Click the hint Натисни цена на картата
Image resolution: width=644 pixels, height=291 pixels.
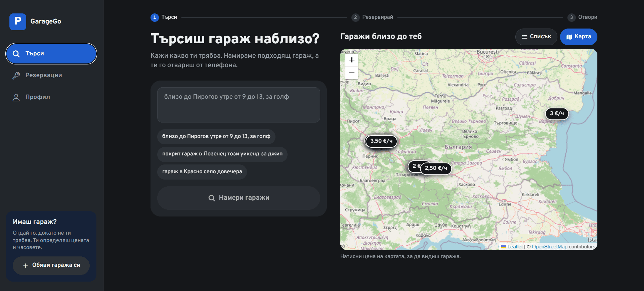[400, 256]
